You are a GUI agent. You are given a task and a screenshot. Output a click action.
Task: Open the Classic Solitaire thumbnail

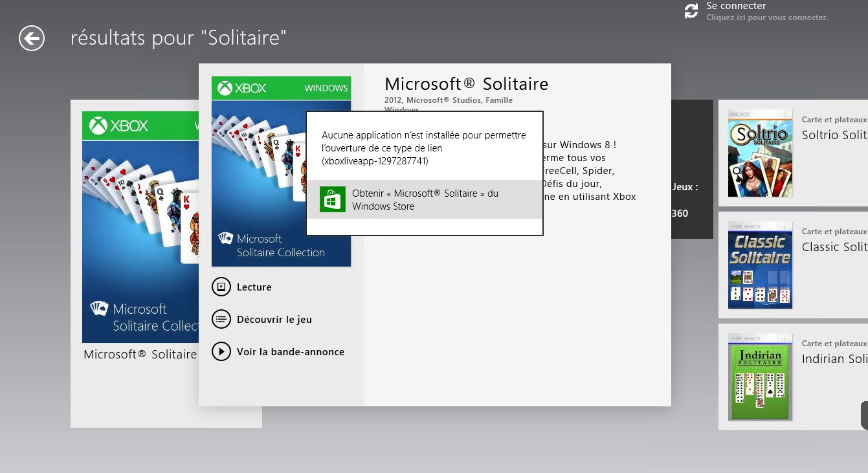click(x=760, y=265)
